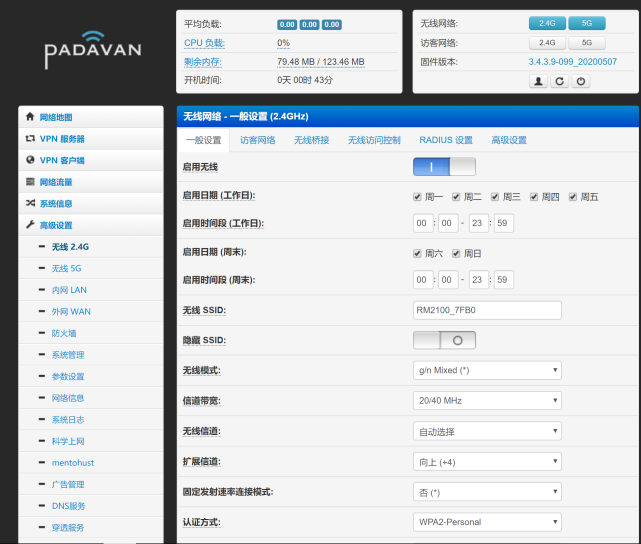The height and width of the screenshot is (544, 641).
Task: Click the weekend start hour field
Action: point(423,280)
